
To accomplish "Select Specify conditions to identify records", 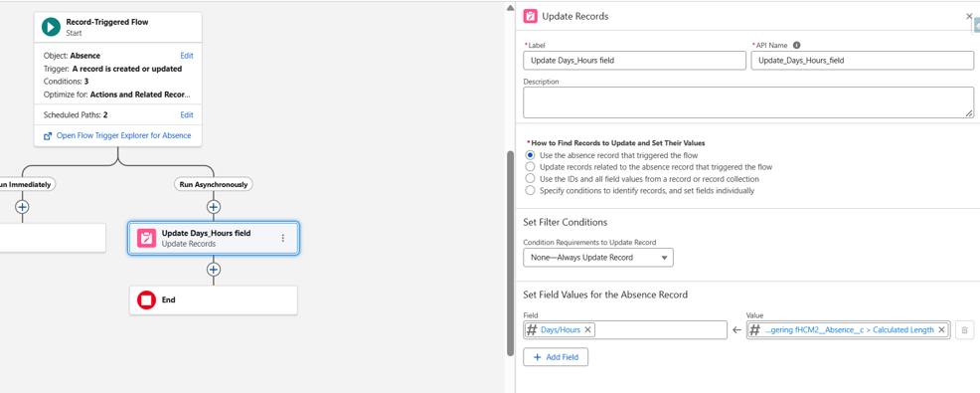I will coord(530,191).
